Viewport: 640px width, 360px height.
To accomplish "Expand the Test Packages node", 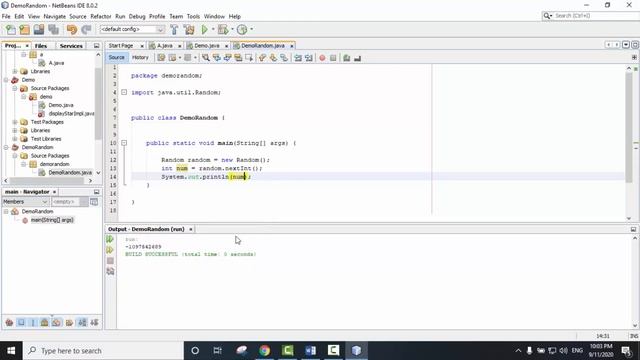I will click(15, 122).
